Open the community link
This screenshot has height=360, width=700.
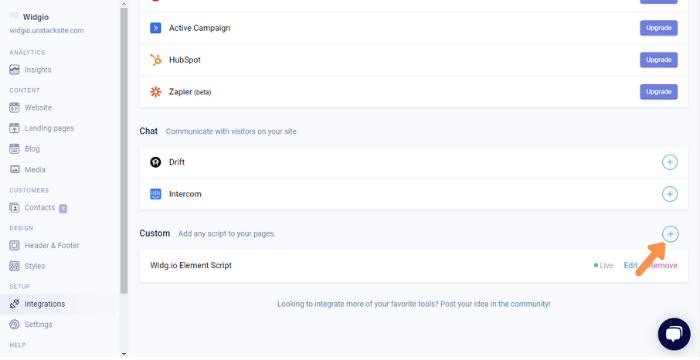(524, 304)
